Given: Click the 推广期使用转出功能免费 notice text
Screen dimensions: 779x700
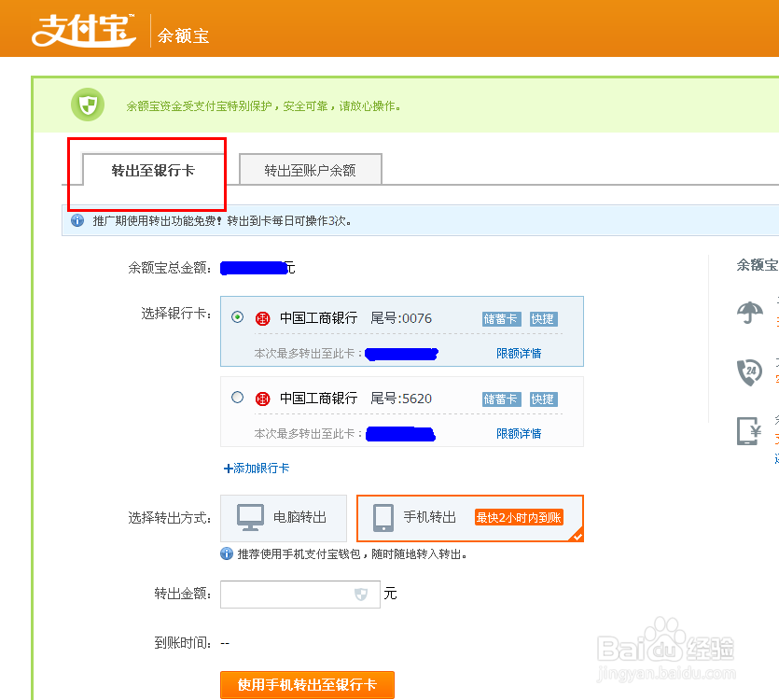Looking at the screenshot, I should (222, 221).
